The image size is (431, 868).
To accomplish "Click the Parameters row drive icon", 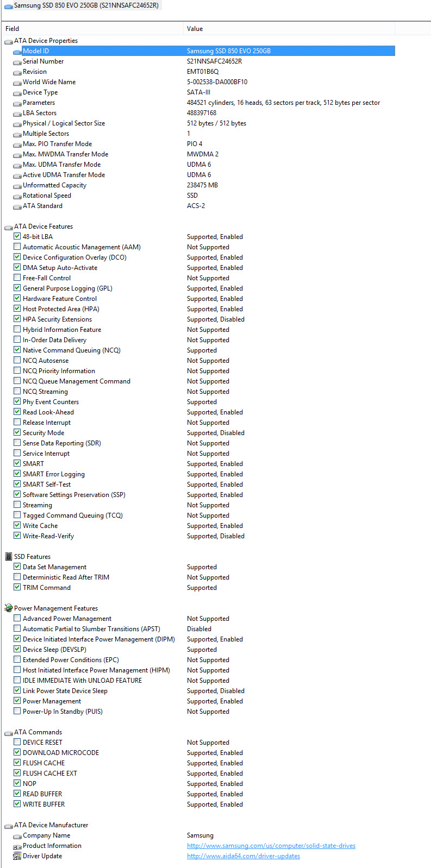I will click(17, 103).
